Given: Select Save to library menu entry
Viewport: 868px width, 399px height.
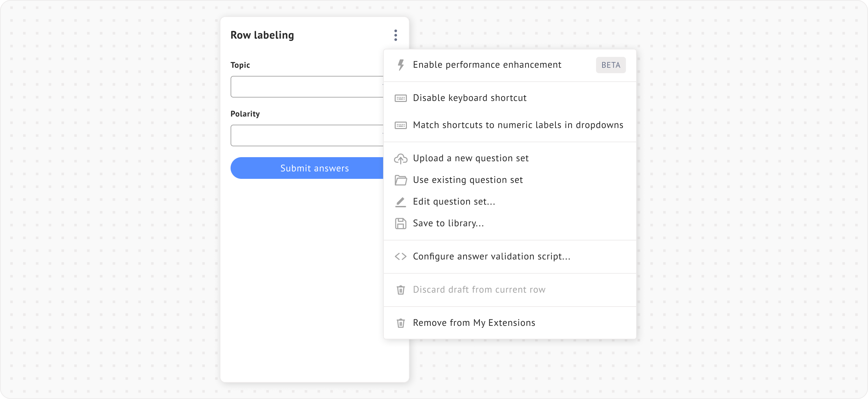Looking at the screenshot, I should (x=448, y=224).
